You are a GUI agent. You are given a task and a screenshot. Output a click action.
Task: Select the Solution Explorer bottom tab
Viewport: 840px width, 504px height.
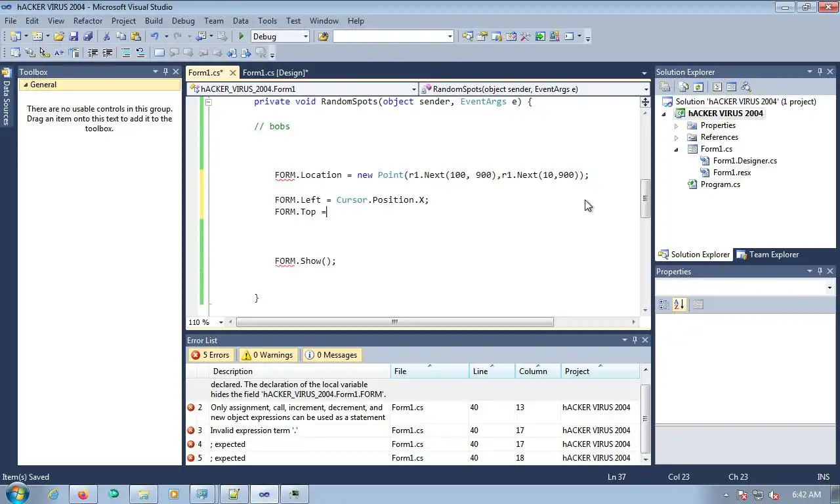tap(694, 255)
